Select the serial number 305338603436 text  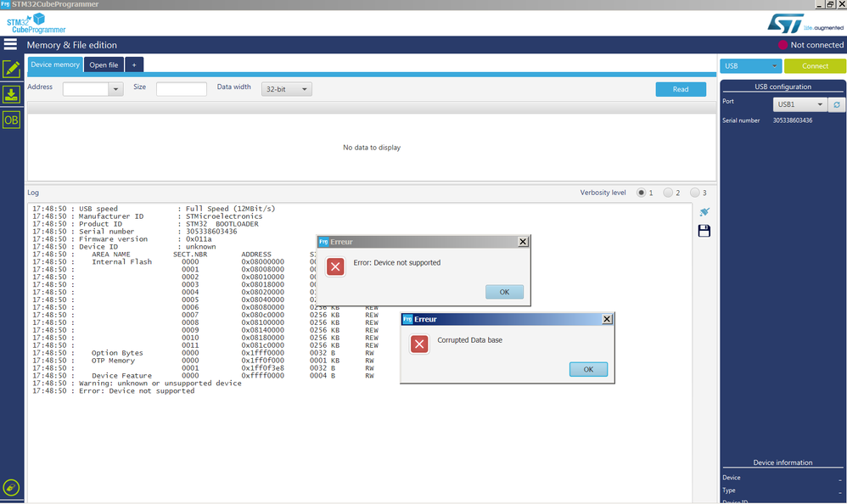(793, 120)
